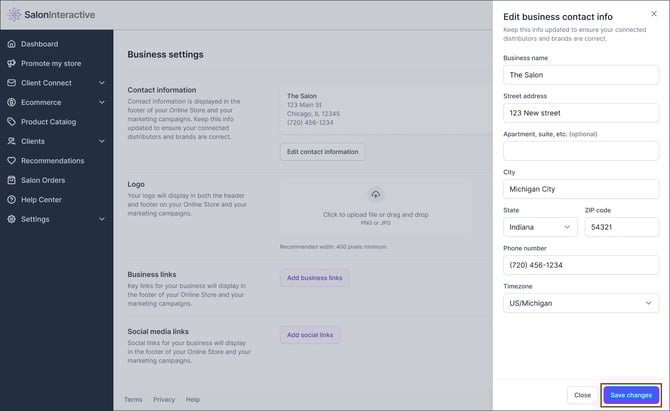Click the Product Catalog icon
670x411 pixels.
click(12, 122)
